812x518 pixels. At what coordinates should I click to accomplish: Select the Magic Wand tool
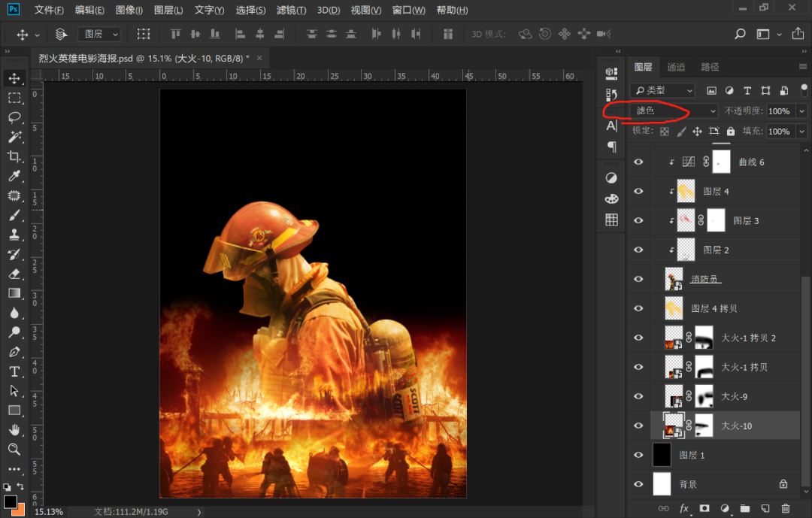14,137
